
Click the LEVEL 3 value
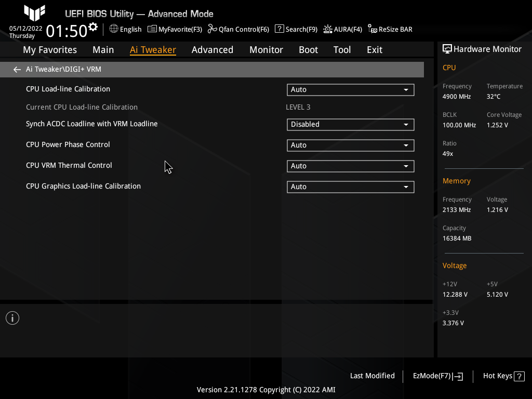(298, 107)
